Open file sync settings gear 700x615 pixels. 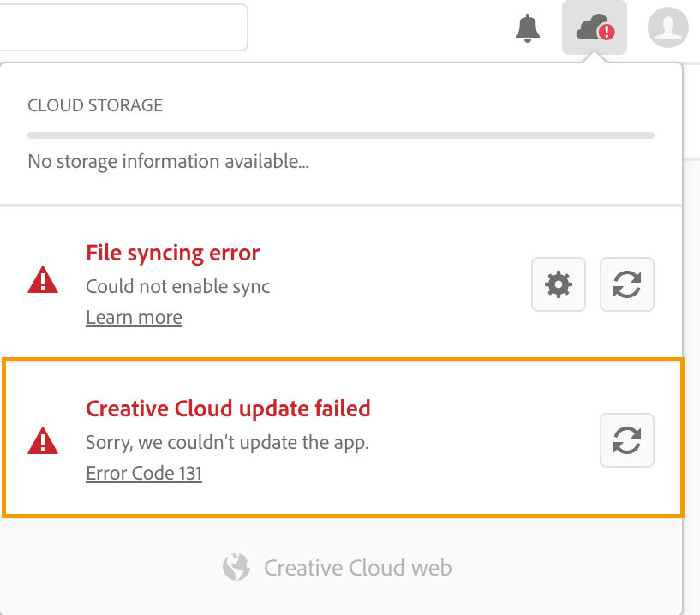pyautogui.click(x=559, y=284)
